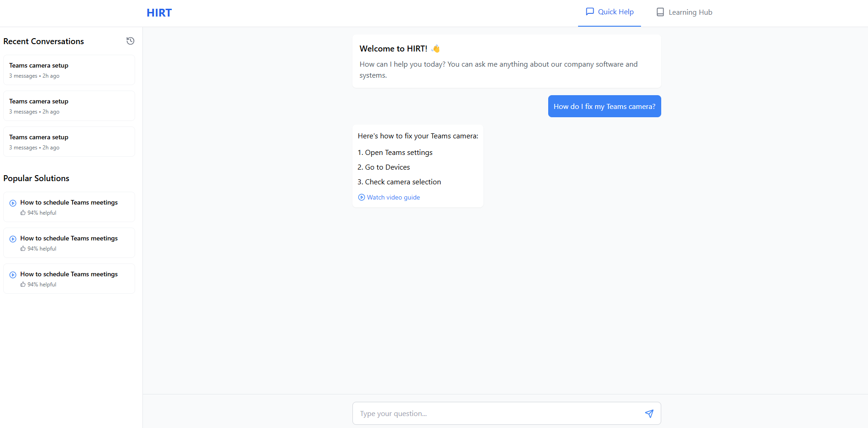The width and height of the screenshot is (868, 428).
Task: Switch to the Quick Help tab
Action: 609,12
